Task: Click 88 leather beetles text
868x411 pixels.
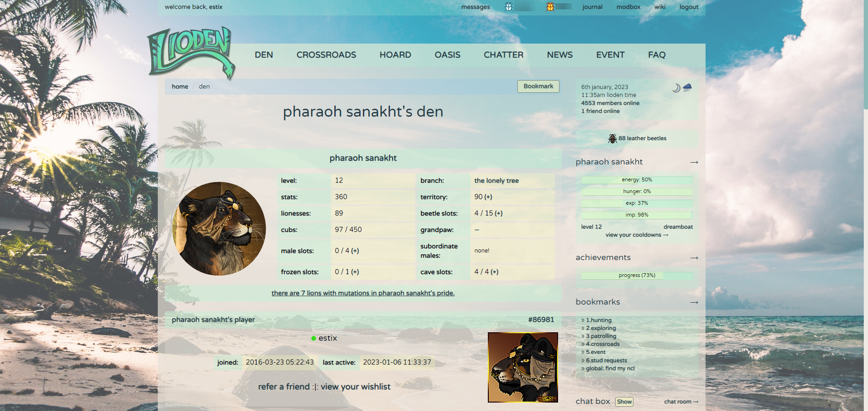Action: pos(642,138)
